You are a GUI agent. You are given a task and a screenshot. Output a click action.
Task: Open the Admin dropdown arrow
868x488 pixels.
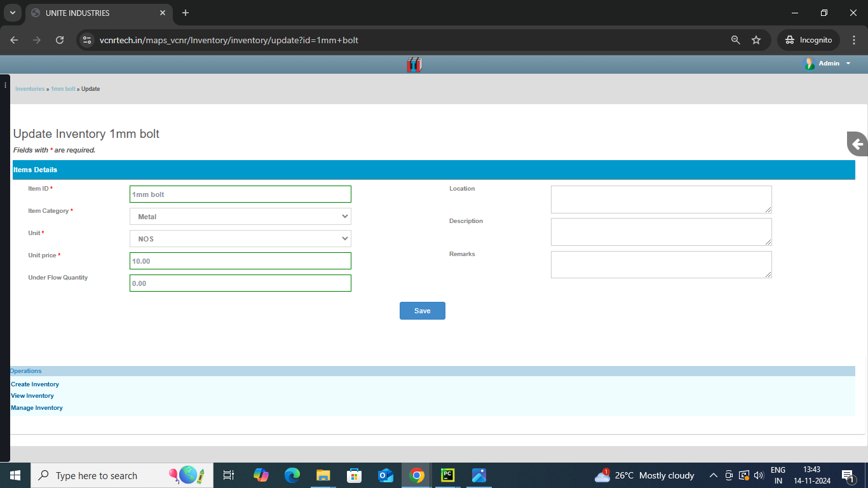coord(848,64)
